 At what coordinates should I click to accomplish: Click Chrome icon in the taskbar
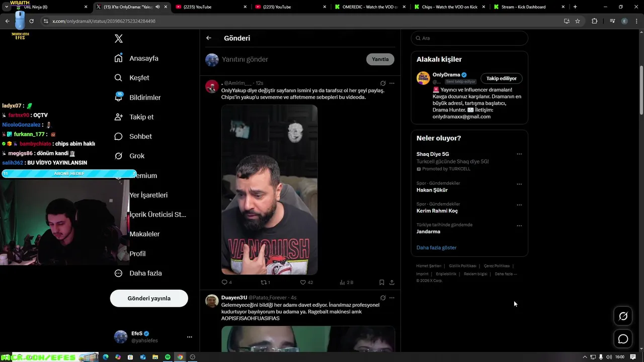(180, 357)
